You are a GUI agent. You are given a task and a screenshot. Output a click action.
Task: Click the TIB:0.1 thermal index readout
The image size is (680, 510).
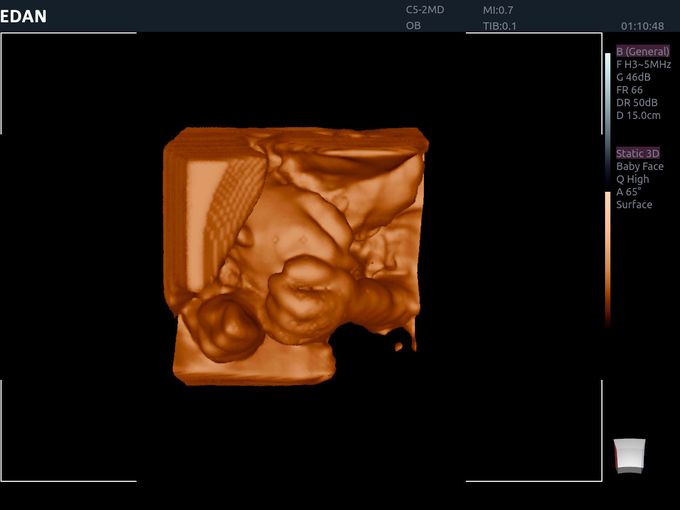pos(500,26)
